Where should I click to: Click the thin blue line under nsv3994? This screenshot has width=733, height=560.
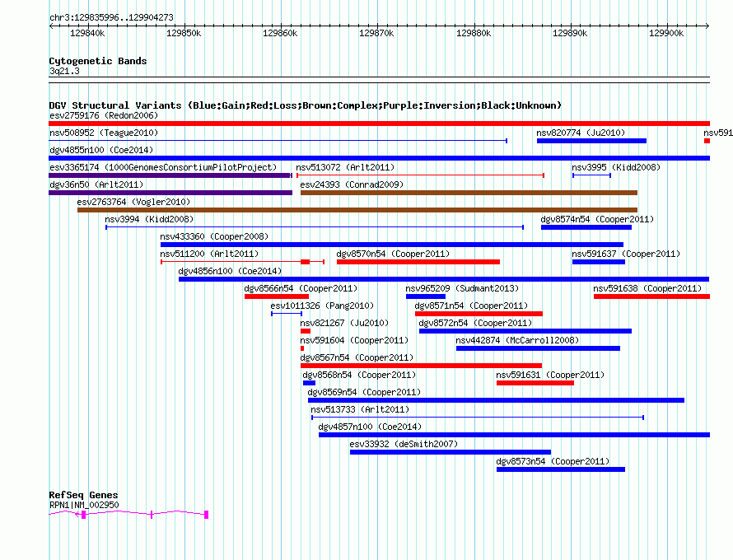(x=315, y=227)
